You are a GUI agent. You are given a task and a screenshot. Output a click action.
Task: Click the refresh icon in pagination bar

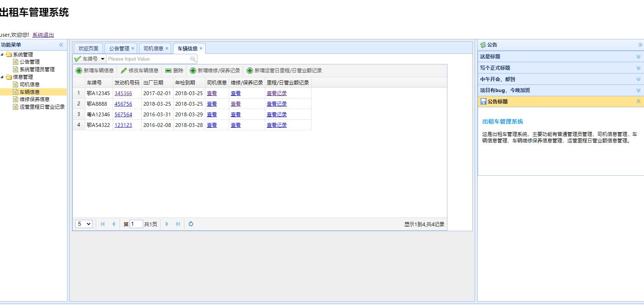point(191,224)
